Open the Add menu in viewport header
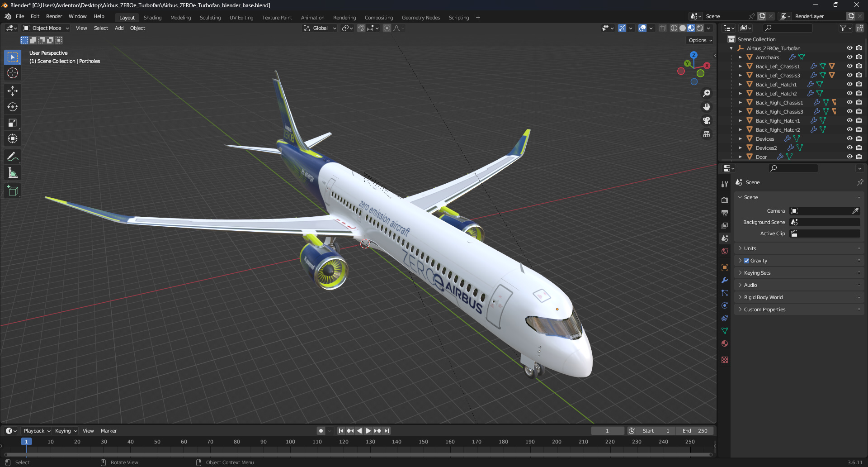This screenshot has height=467, width=868. point(119,28)
